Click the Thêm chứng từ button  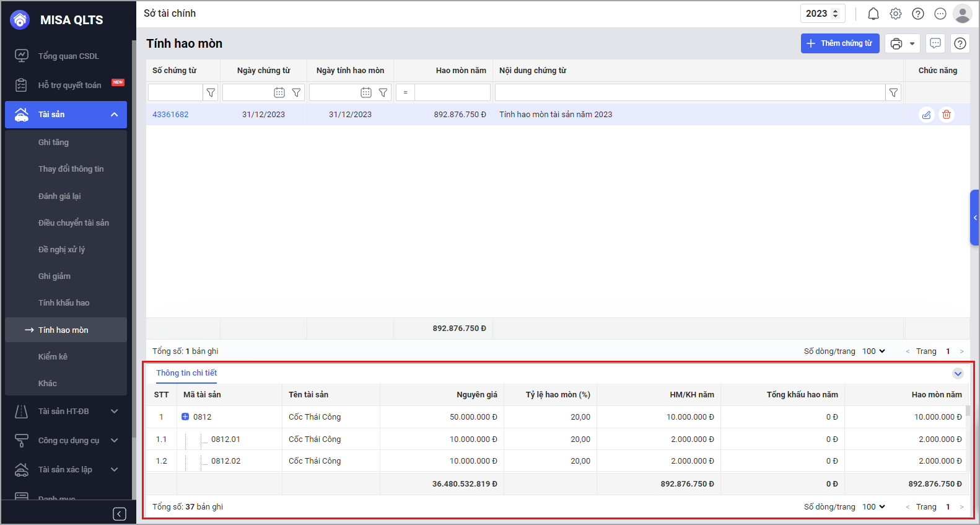tap(839, 43)
